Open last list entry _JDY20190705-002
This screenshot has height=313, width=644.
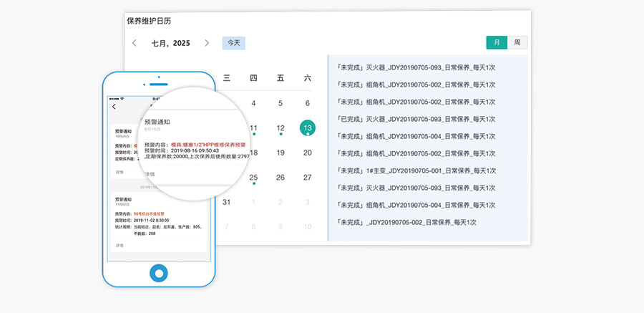[406, 222]
